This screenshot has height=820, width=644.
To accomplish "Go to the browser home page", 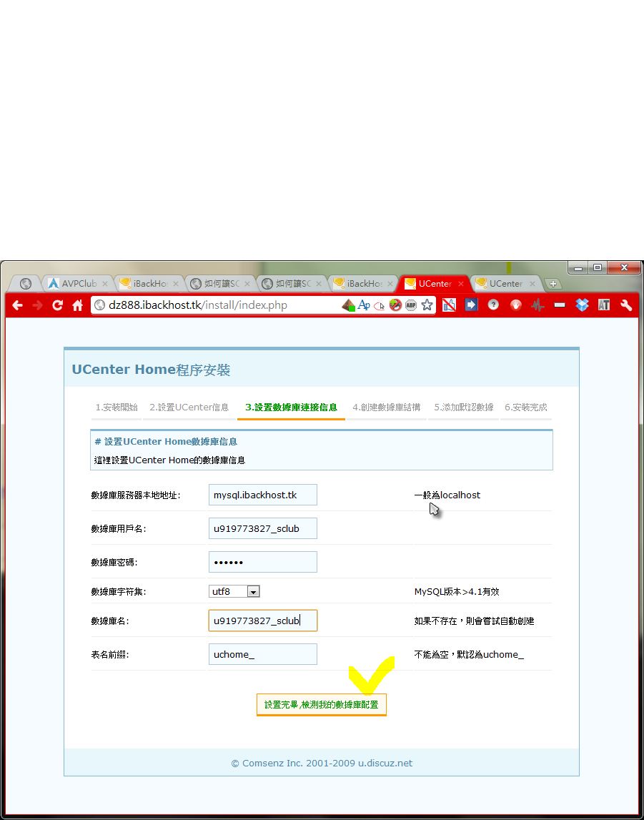I will [77, 305].
